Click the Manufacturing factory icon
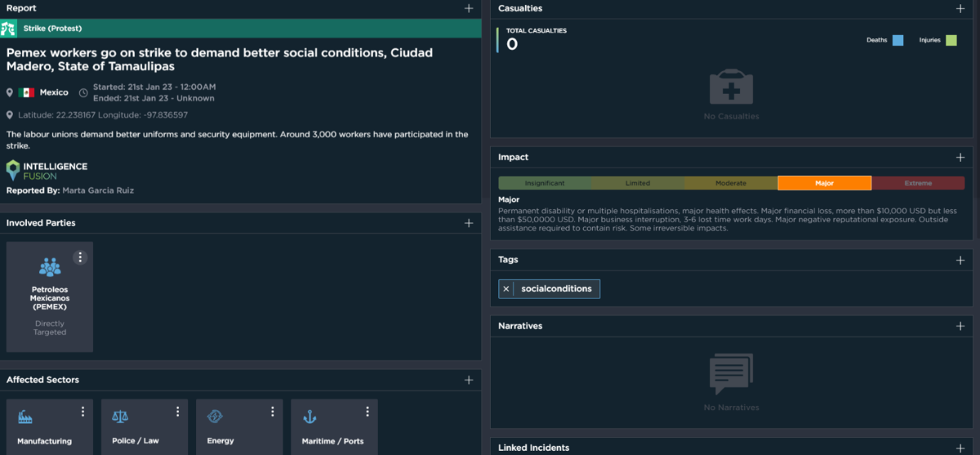This screenshot has width=980, height=455. (x=25, y=417)
